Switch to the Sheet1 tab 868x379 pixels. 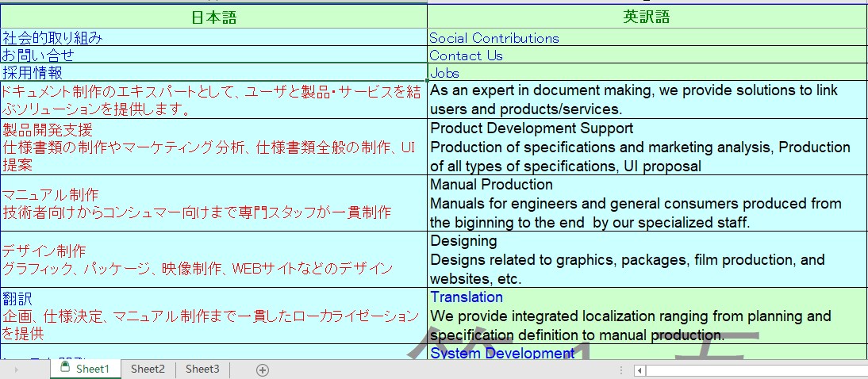[x=85, y=369]
